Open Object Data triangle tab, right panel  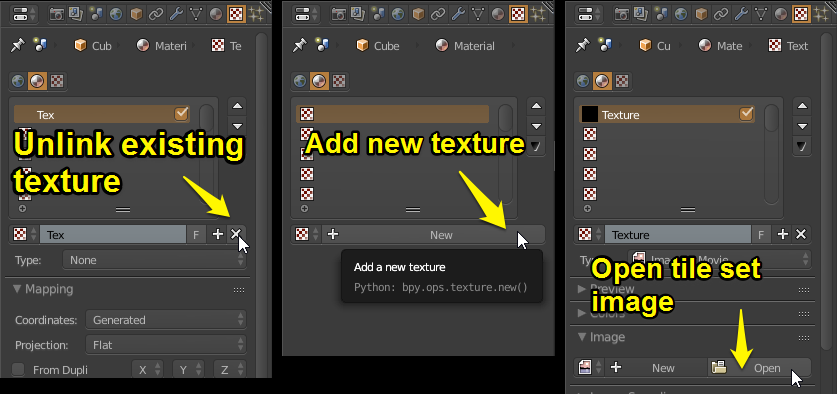[761, 14]
